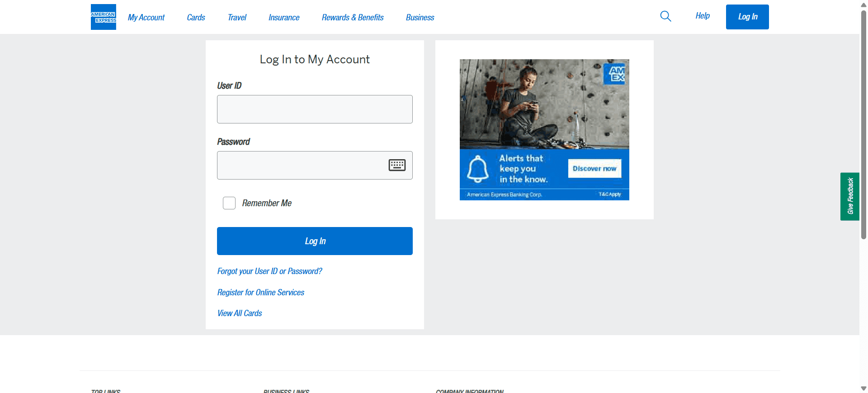Screen dimensions: 868x393
Task: Click Discover now in the alerts banner
Action: pos(594,168)
